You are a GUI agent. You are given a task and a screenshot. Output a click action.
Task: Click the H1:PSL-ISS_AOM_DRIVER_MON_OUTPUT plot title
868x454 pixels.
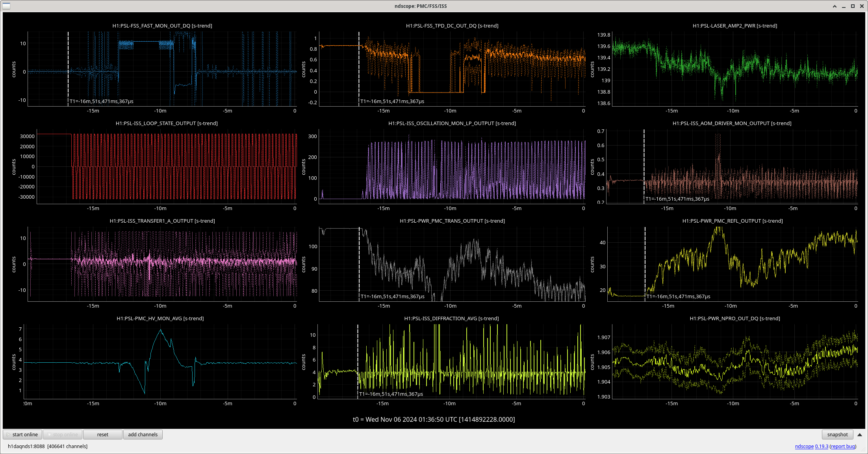point(732,123)
